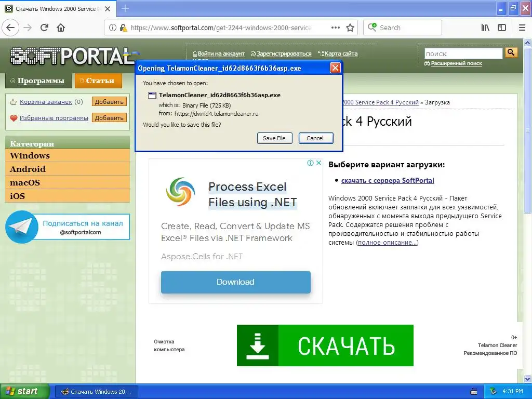Bookmark this page with the star icon
532x399 pixels.
point(350,28)
